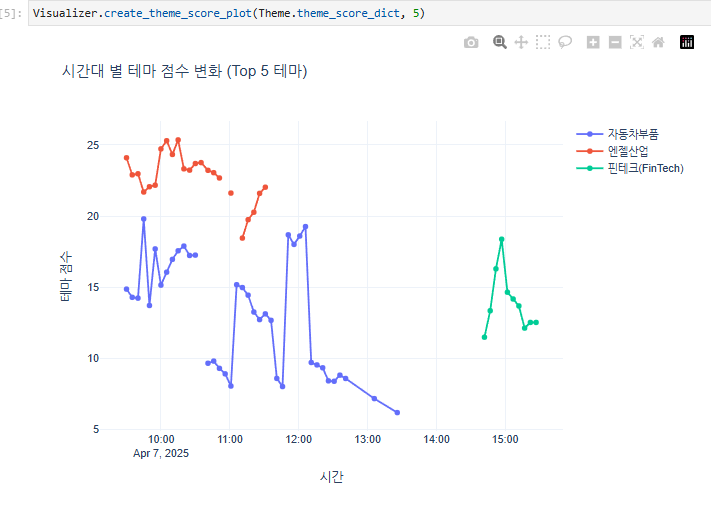This screenshot has height=506, width=711.
Task: Toggle 엔젤산업 trace in legend
Action: click(x=613, y=151)
